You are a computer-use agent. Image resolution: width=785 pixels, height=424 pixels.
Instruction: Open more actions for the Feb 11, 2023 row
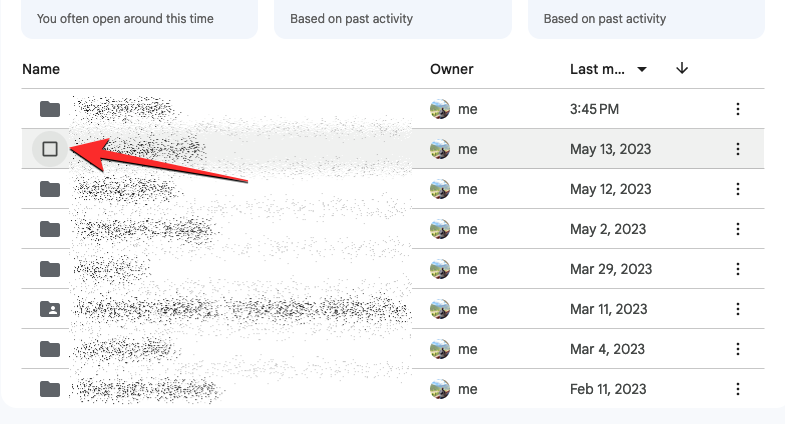pyautogui.click(x=738, y=388)
